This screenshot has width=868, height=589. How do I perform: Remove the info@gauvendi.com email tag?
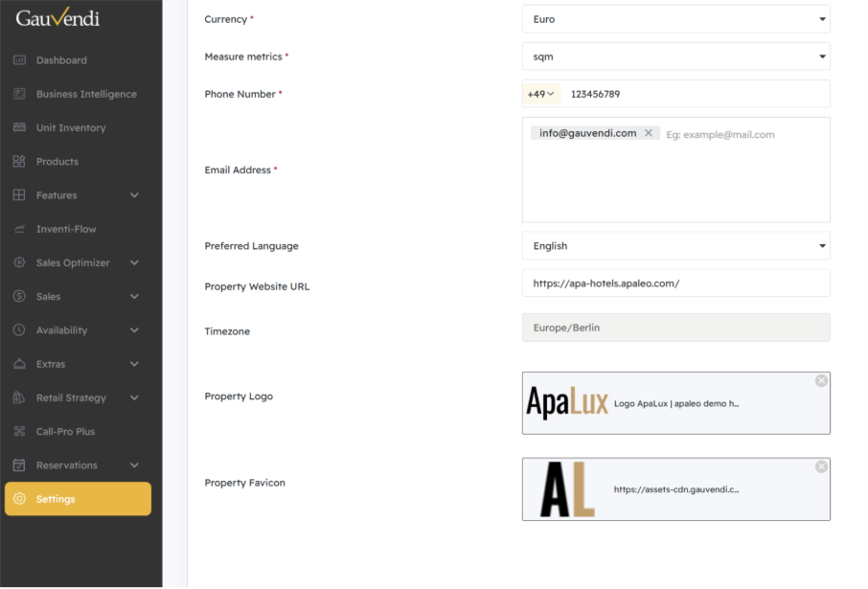pos(649,133)
